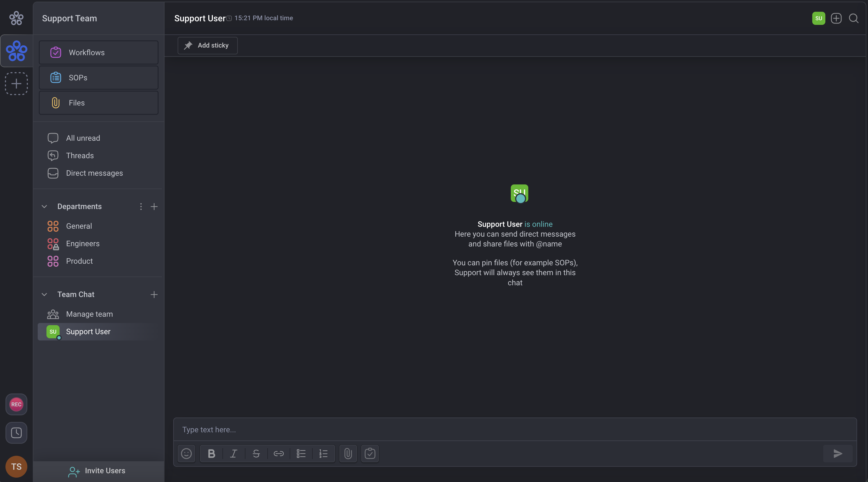Image resolution: width=868 pixels, height=482 pixels.
Task: Toggle strikethrough text formatting
Action: coord(256,453)
